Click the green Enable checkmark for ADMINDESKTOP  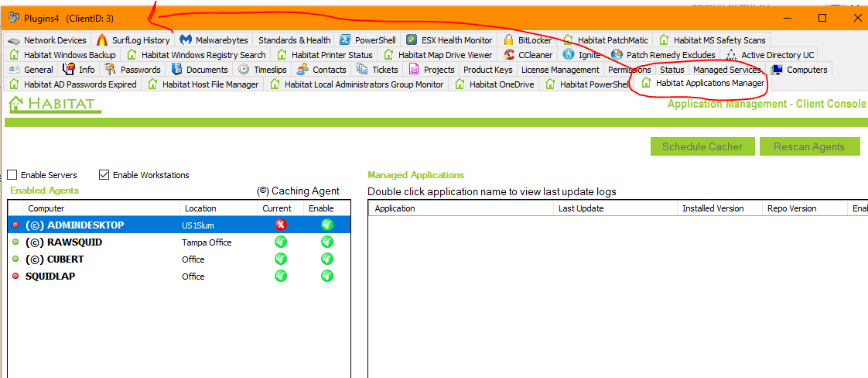click(x=326, y=225)
